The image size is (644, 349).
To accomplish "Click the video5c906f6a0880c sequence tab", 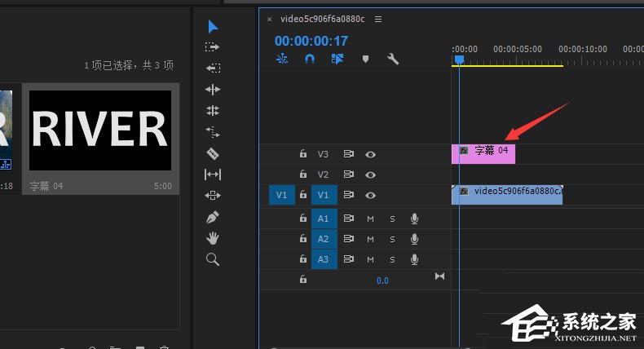I will click(322, 19).
